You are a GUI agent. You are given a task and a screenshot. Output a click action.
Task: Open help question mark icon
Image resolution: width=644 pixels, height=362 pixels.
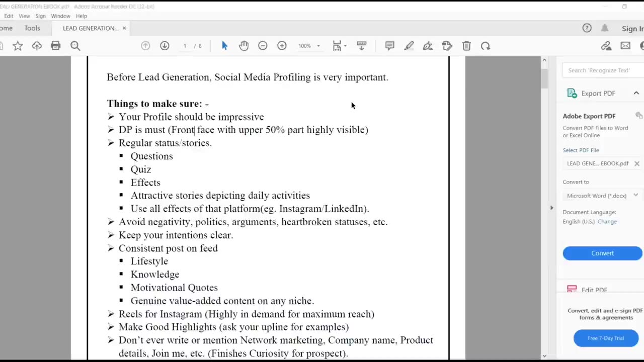587,28
